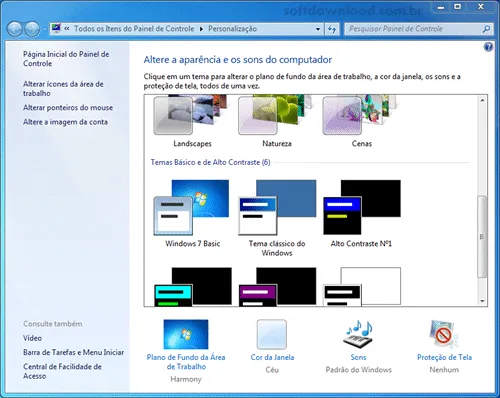Viewport: 500px width, 398px height.
Task: Apply the Windows 7 Basic theme
Action: [x=191, y=207]
